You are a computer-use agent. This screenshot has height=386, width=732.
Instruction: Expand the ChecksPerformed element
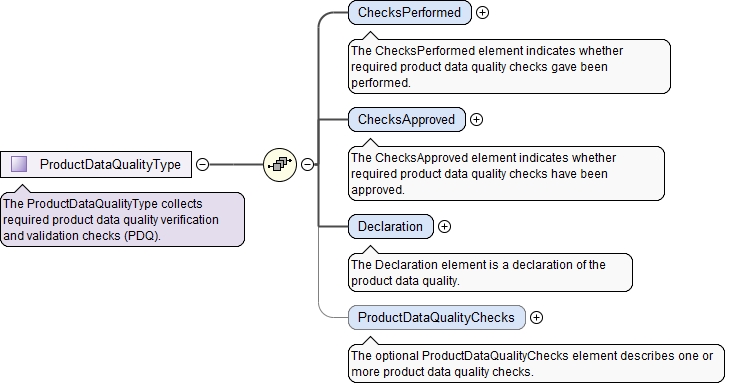tap(482, 13)
